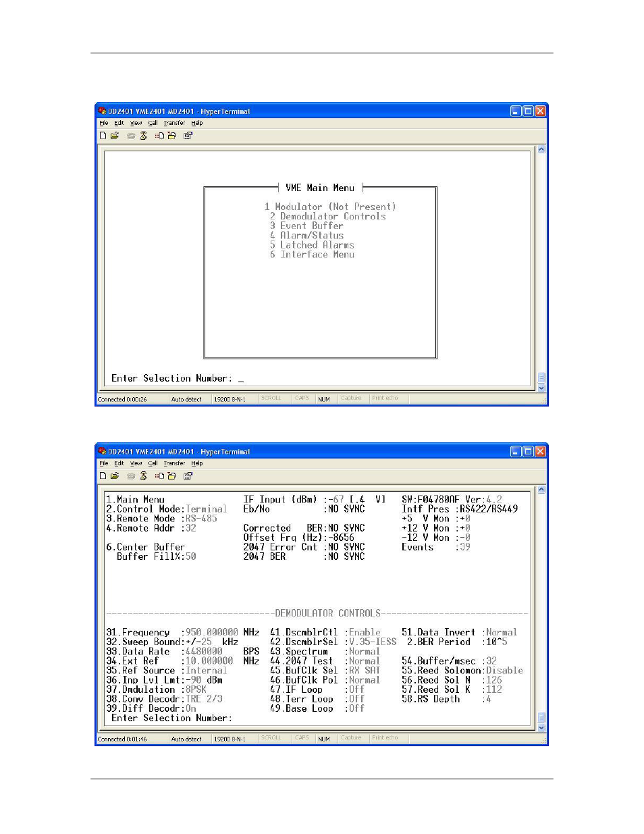
Task: Open Help menu in Demodulator Controls window
Action: click(x=196, y=463)
